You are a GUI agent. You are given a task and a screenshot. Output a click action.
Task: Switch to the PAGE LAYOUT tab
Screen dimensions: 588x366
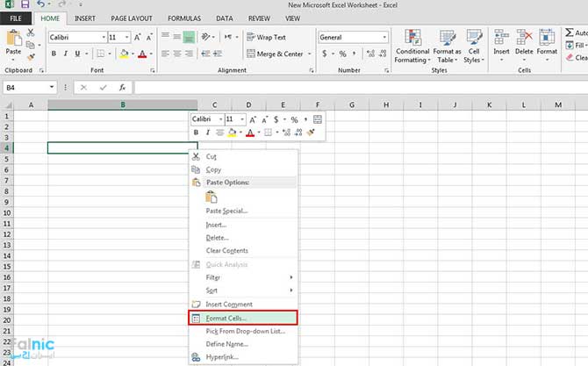126,18
